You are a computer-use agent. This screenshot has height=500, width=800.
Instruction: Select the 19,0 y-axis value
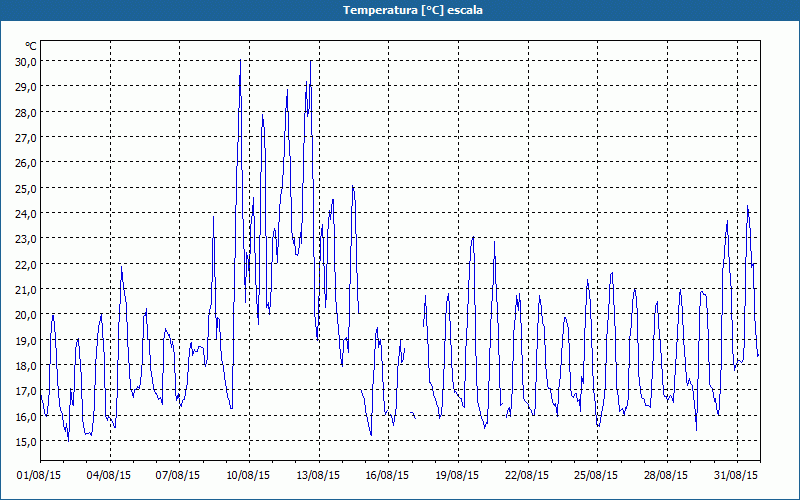(26, 340)
